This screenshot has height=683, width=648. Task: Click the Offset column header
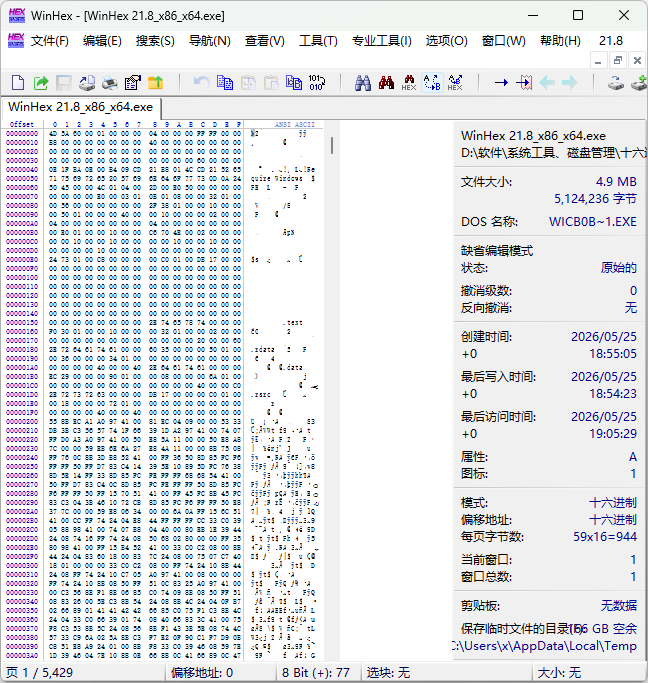[21, 124]
